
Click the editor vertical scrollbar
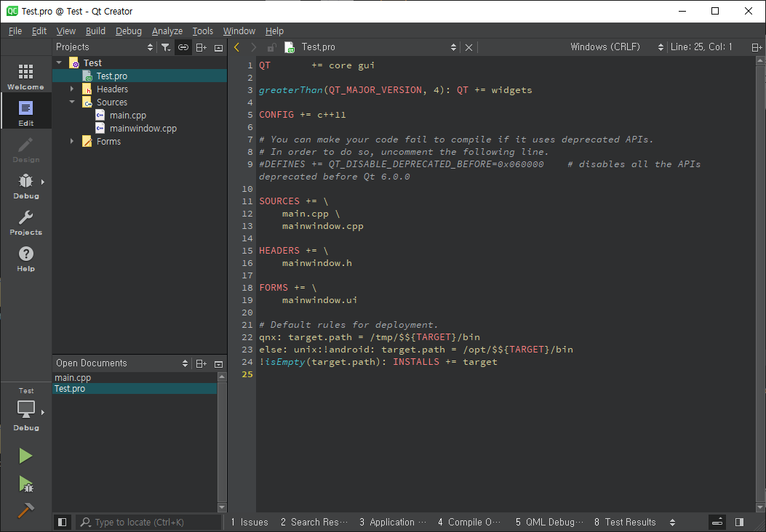tap(760, 284)
